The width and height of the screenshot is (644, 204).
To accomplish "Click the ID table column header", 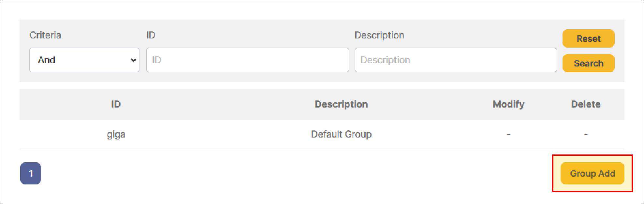I will coord(116,104).
